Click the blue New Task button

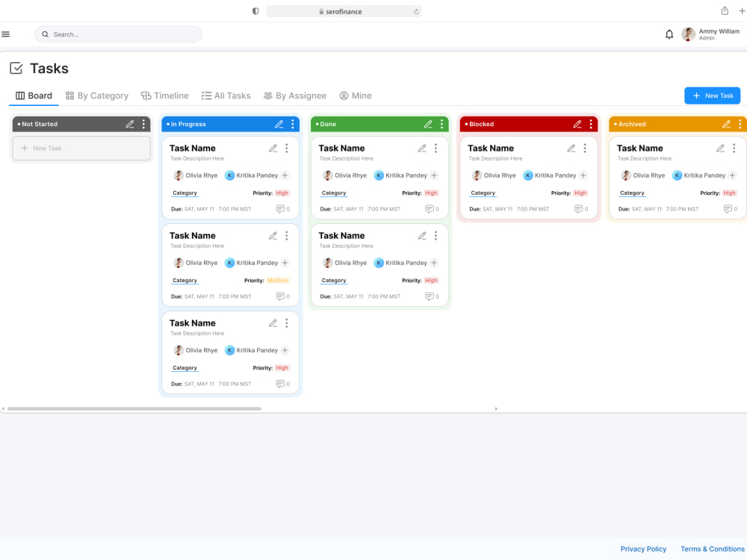pos(712,96)
